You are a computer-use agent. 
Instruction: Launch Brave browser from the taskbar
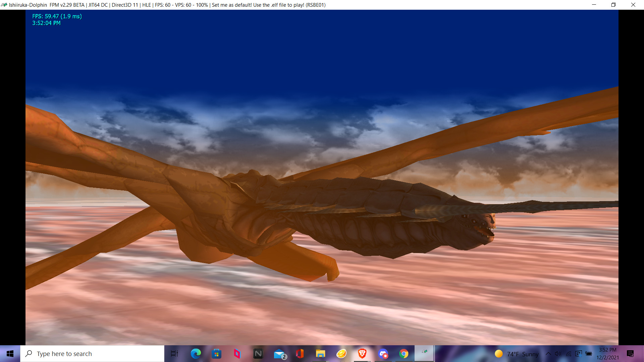[362, 354]
